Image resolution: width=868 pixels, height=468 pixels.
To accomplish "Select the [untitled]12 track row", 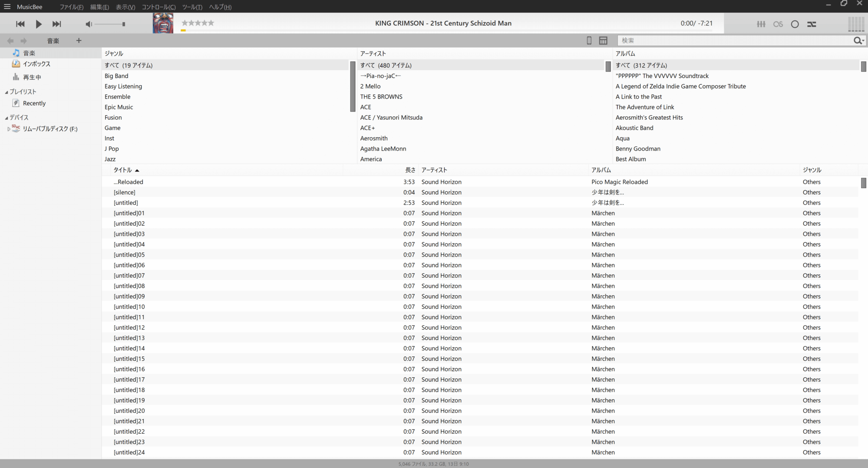I will tap(480, 328).
